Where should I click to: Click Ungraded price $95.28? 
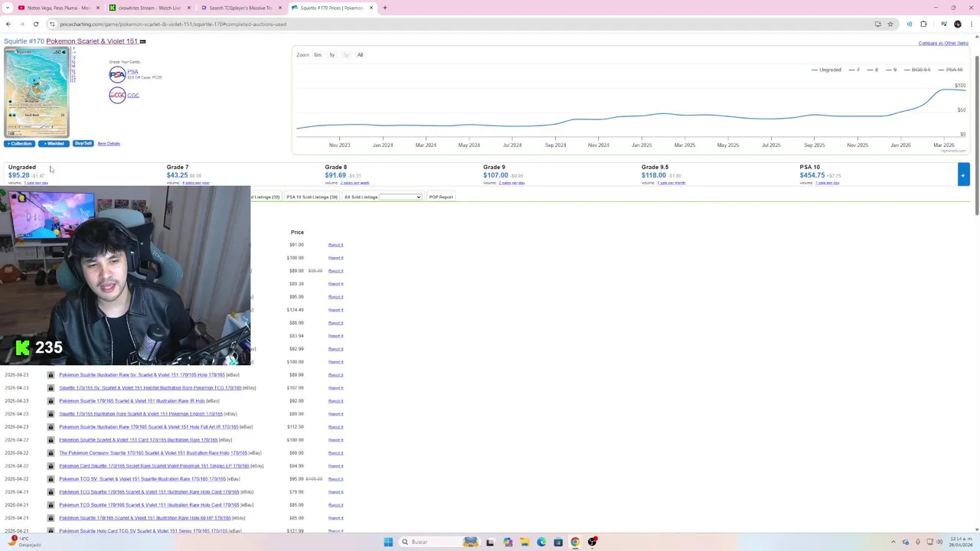pos(19,175)
